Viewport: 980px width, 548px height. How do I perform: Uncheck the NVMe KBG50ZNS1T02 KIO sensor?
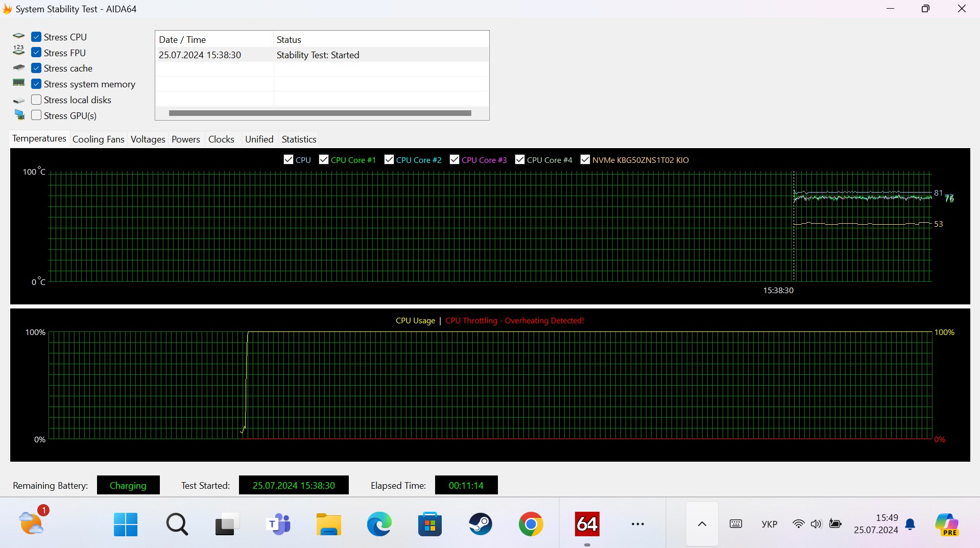coord(585,160)
